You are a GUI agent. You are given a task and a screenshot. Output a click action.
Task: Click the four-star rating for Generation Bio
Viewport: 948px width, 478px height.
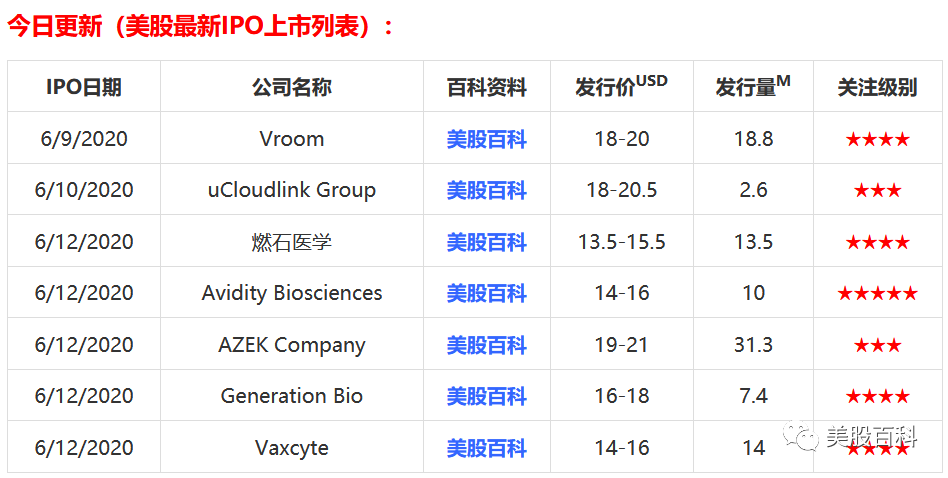877,397
